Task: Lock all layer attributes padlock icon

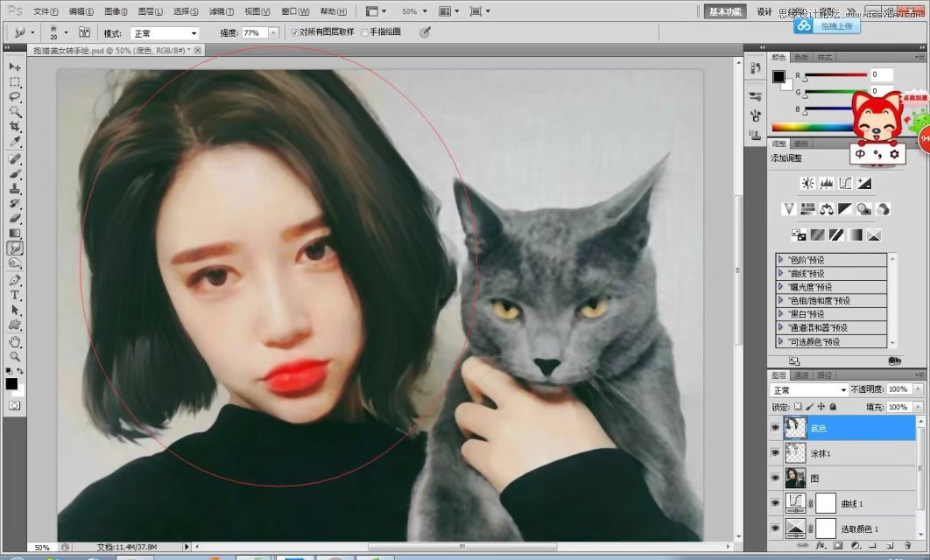Action: [x=833, y=407]
